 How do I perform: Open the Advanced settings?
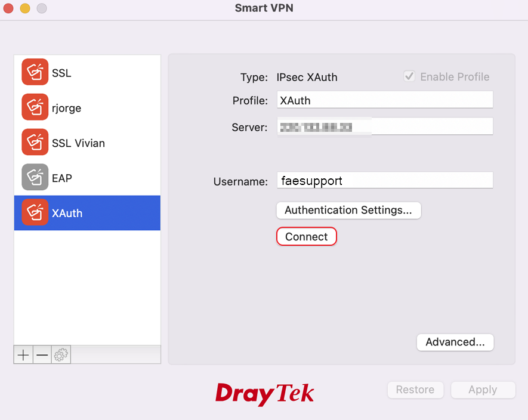[x=455, y=342]
